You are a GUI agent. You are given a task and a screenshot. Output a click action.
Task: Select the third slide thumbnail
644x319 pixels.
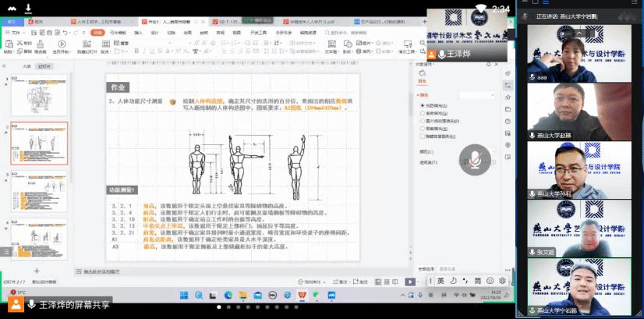coord(39,190)
